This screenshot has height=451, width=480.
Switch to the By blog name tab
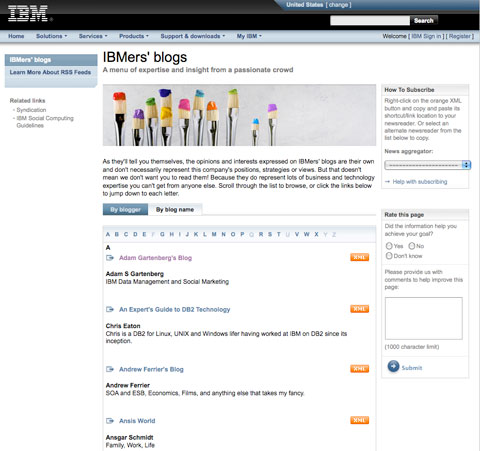[x=175, y=209]
